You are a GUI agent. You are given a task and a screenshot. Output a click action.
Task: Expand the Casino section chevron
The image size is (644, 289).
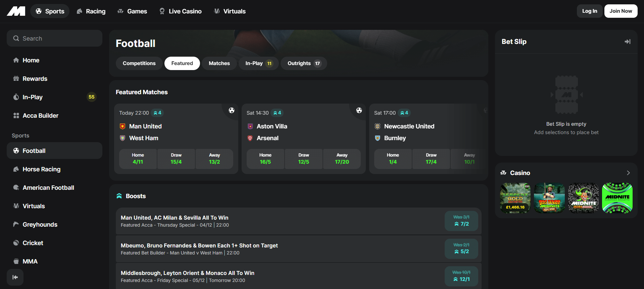click(x=629, y=173)
